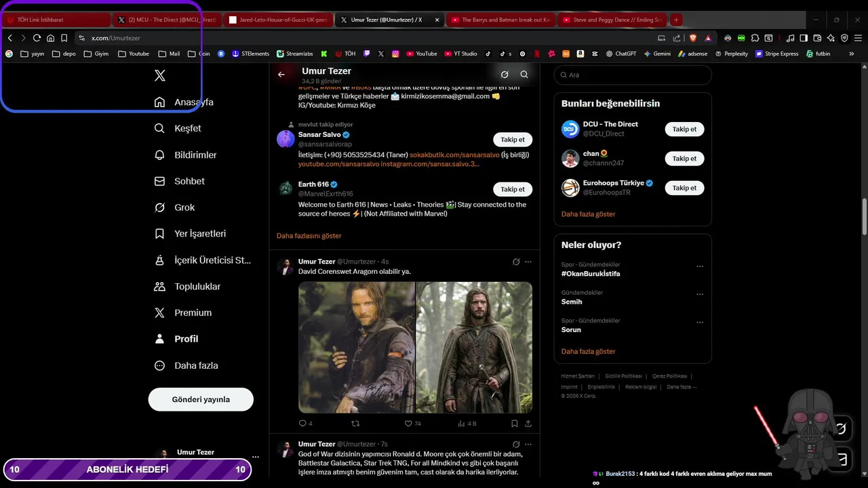
Task: Reload the page with the browser refresh button
Action: [37, 38]
